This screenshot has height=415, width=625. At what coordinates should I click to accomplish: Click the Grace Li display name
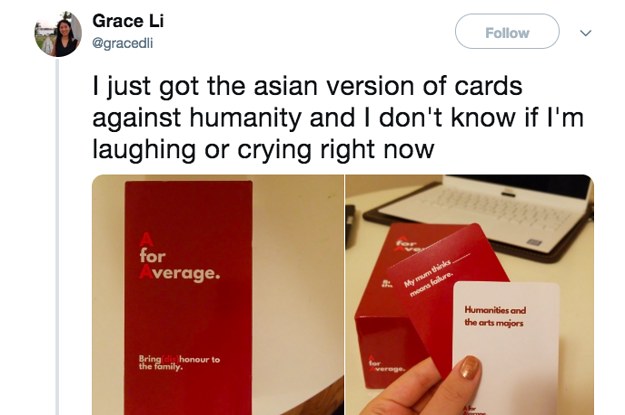(128, 21)
